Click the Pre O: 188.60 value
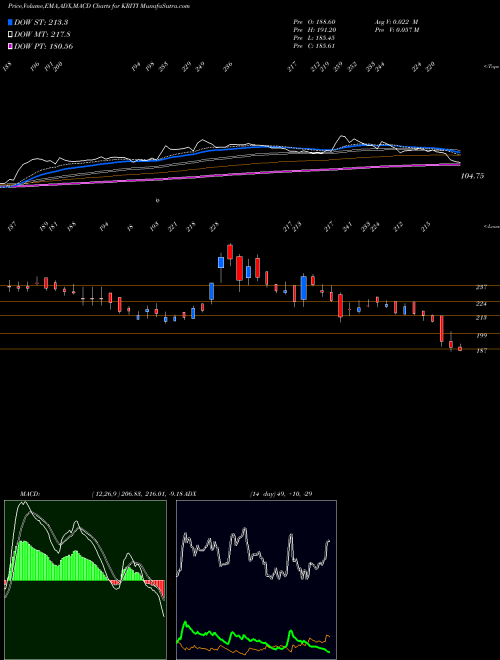Screen dimensions: 500x660 (314, 22)
